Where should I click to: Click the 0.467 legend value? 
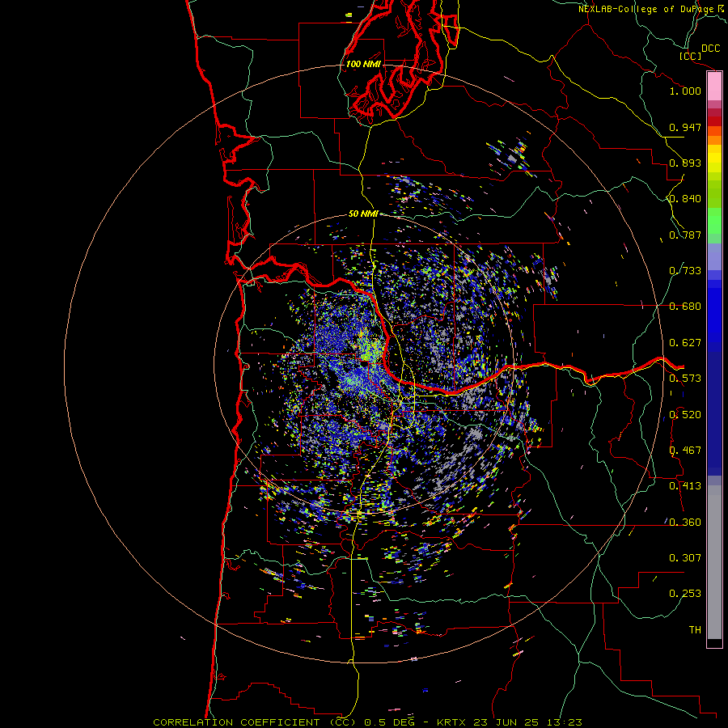point(685,451)
